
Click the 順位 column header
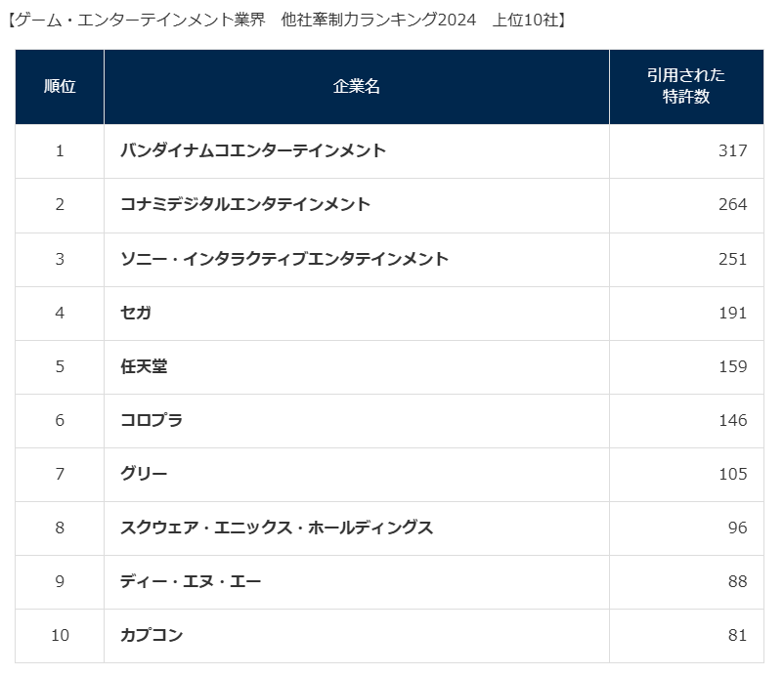(60, 86)
